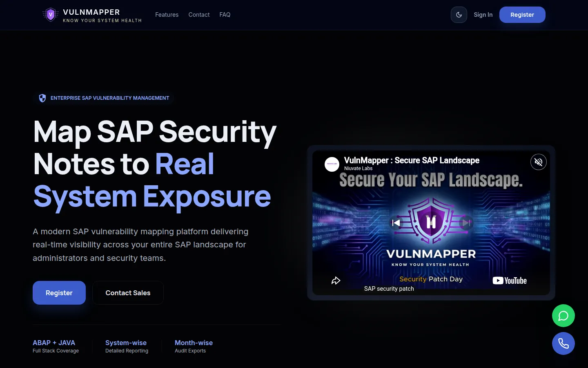Click the 'Full Stack Coverage' label

[56, 351]
